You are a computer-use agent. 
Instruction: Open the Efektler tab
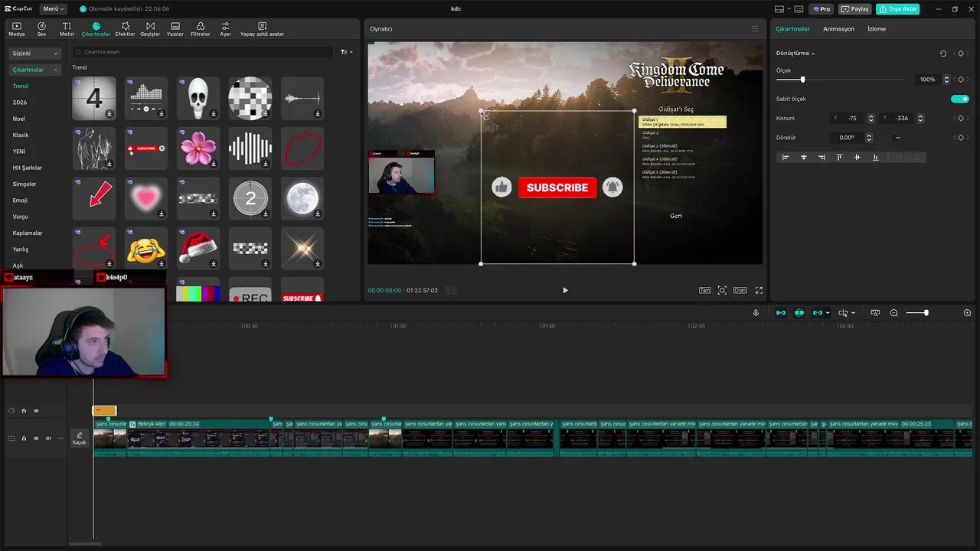click(x=125, y=29)
